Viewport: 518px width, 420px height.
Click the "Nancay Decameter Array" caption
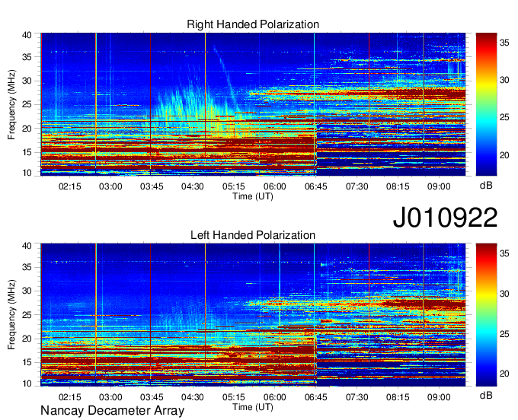tap(112, 411)
